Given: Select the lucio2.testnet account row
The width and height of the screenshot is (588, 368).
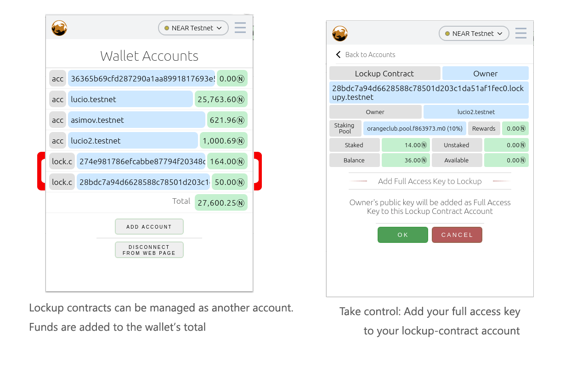Looking at the screenshot, I should click(x=133, y=141).
